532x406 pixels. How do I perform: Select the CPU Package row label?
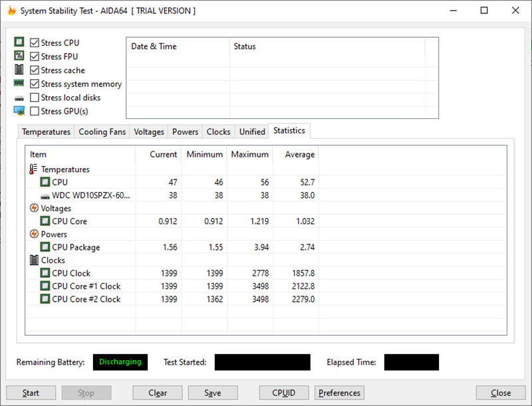(76, 247)
